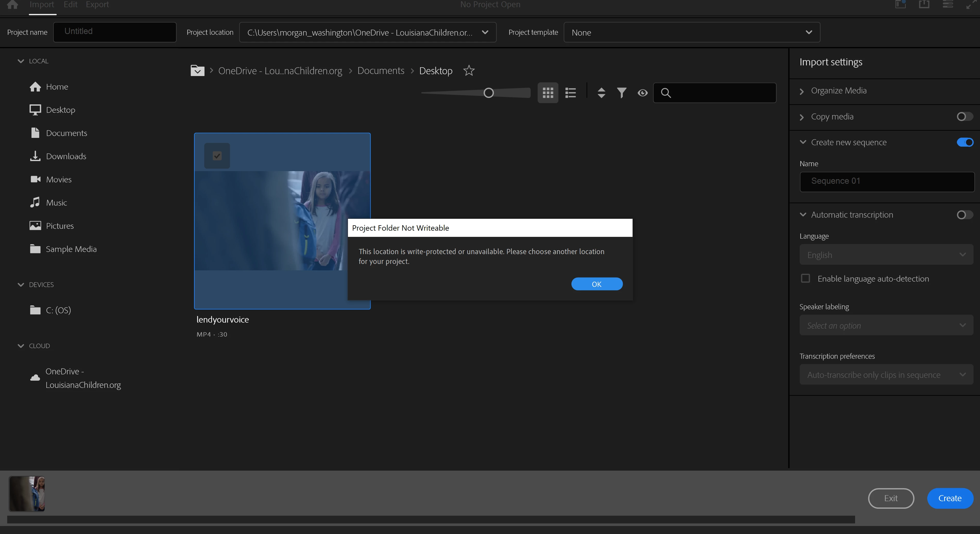Open Sample Media in sidebar

pos(71,249)
